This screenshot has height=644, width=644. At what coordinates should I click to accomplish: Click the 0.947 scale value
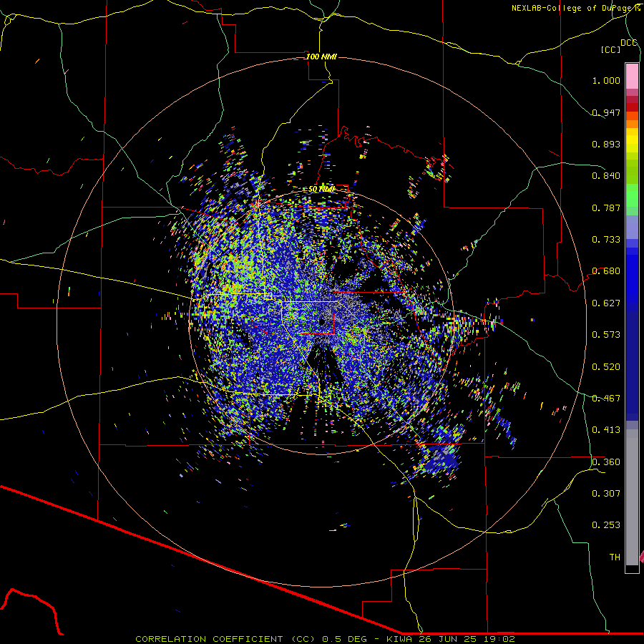(606, 112)
